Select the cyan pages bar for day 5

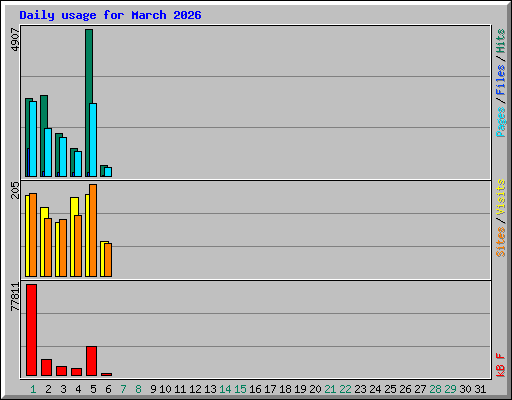click(x=93, y=140)
